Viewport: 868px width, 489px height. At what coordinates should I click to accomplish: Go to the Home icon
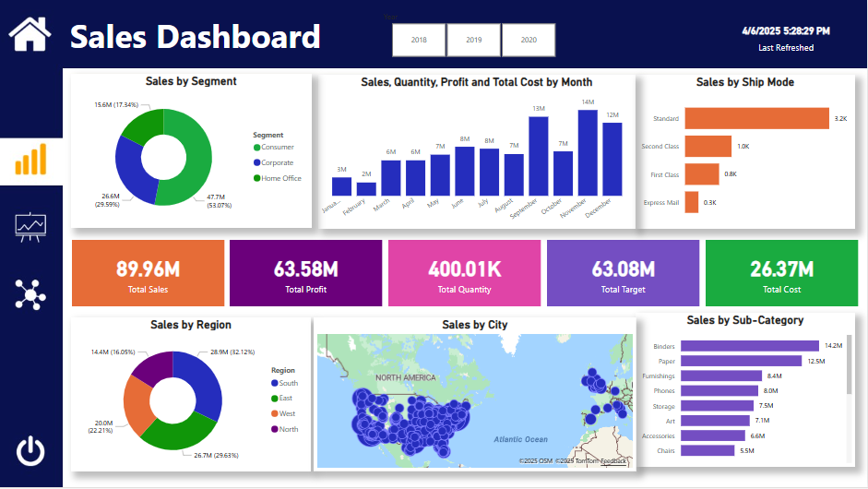30,34
